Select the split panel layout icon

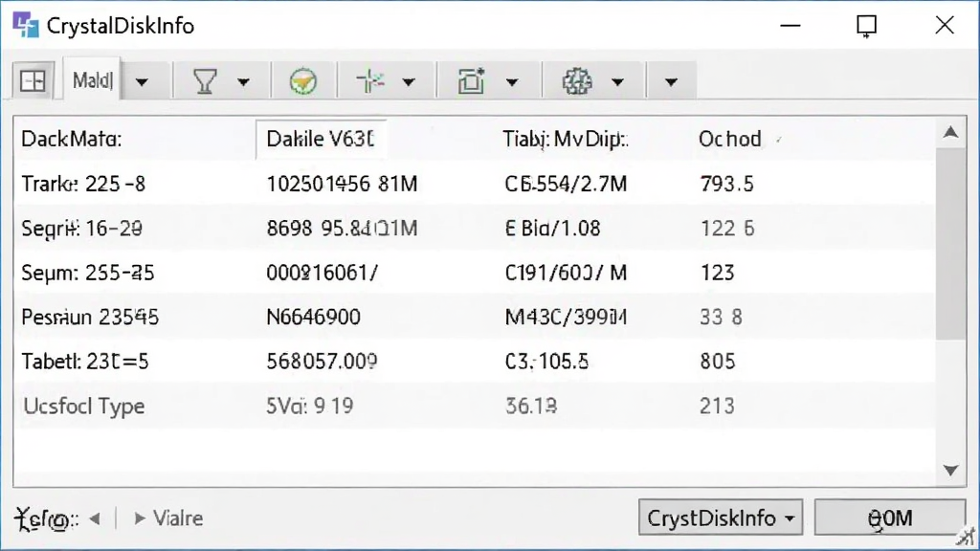coord(33,80)
